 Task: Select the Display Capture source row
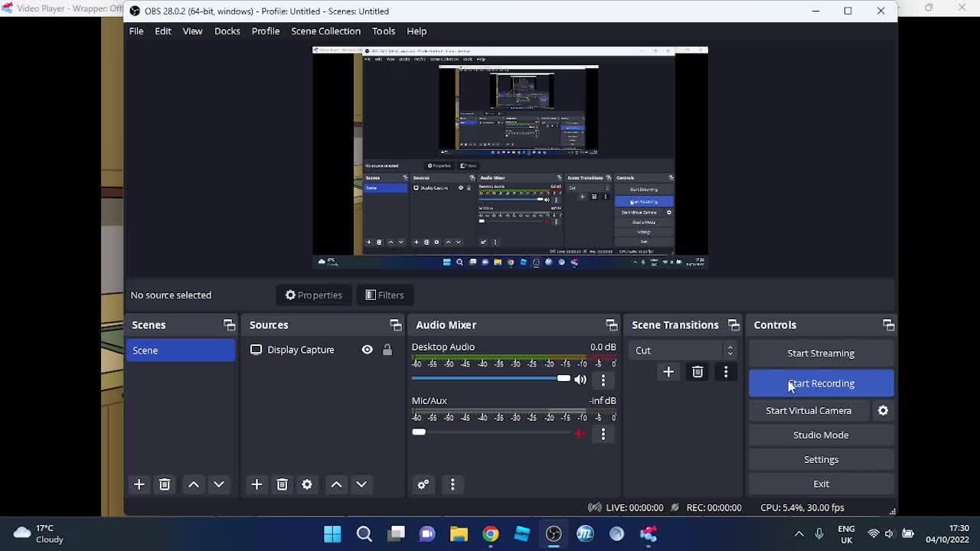coord(322,350)
